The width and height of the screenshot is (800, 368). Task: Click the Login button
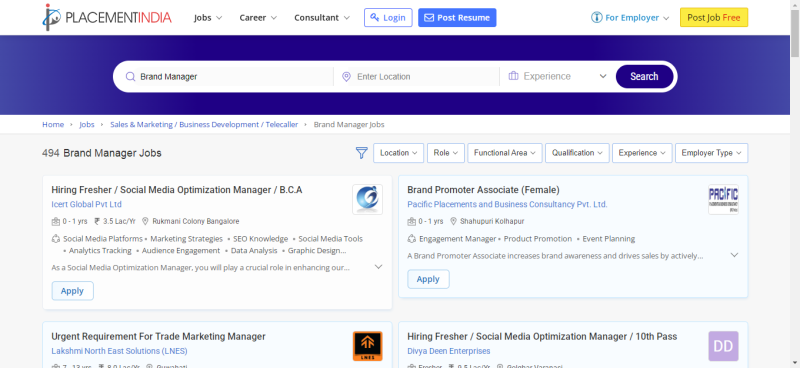pyautogui.click(x=388, y=17)
